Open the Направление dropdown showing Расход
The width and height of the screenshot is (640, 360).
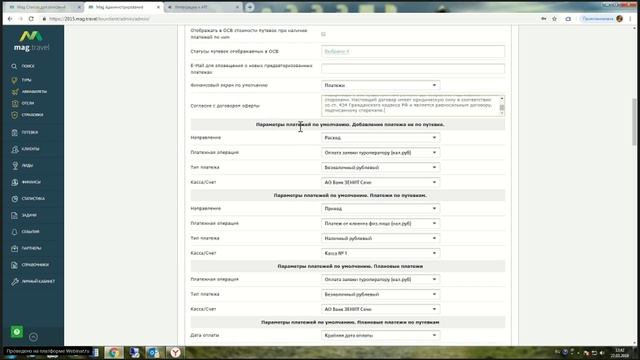pyautogui.click(x=380, y=138)
